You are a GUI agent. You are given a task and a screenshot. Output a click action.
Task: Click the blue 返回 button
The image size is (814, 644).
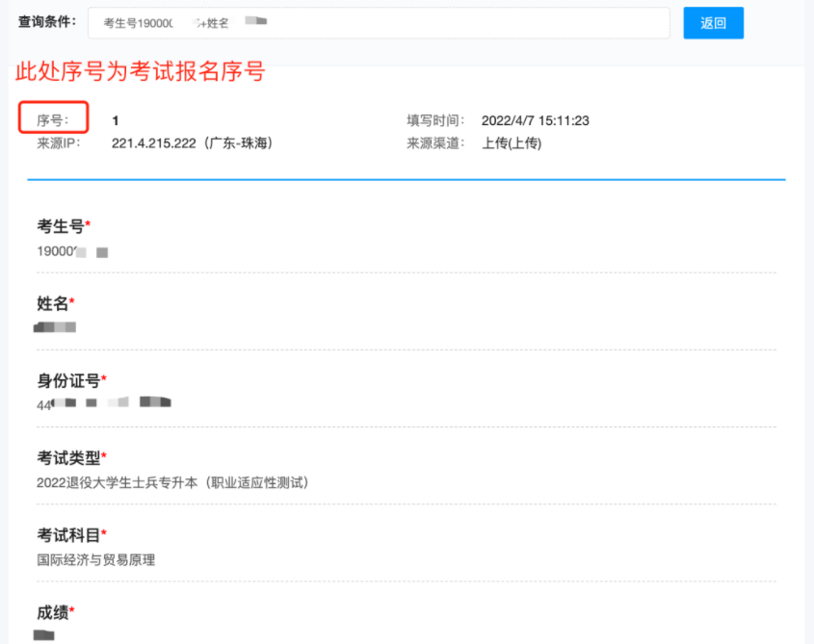click(x=713, y=22)
